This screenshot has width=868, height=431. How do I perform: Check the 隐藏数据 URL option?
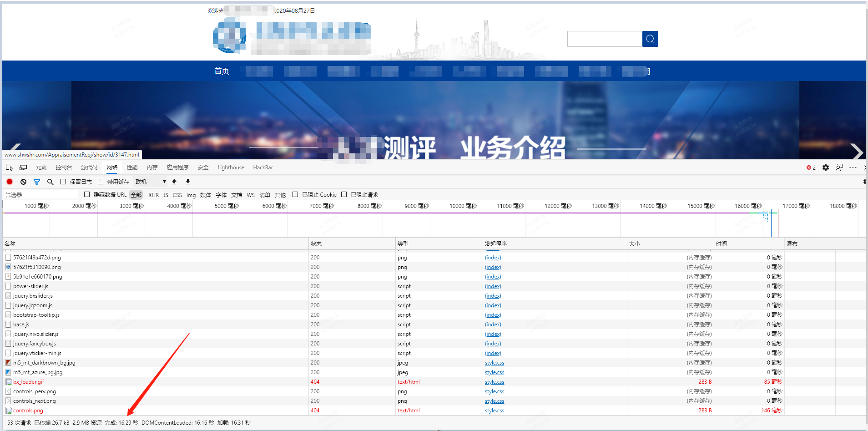click(x=86, y=194)
